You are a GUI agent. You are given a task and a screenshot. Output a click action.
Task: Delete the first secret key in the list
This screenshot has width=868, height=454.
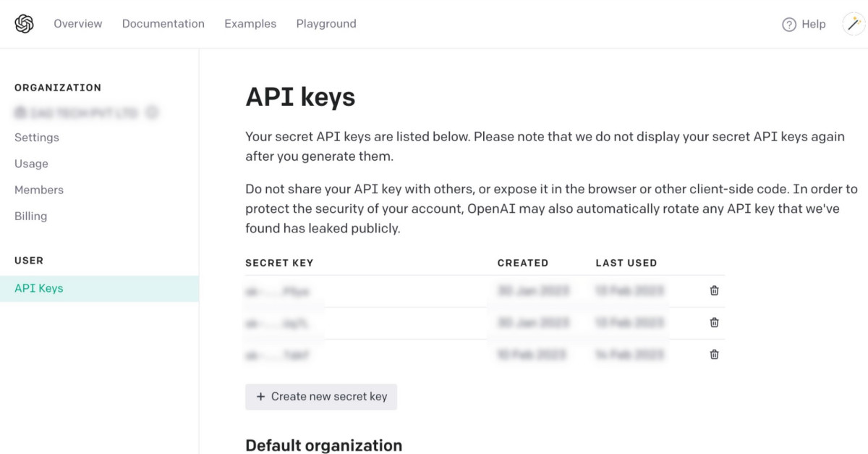point(714,290)
